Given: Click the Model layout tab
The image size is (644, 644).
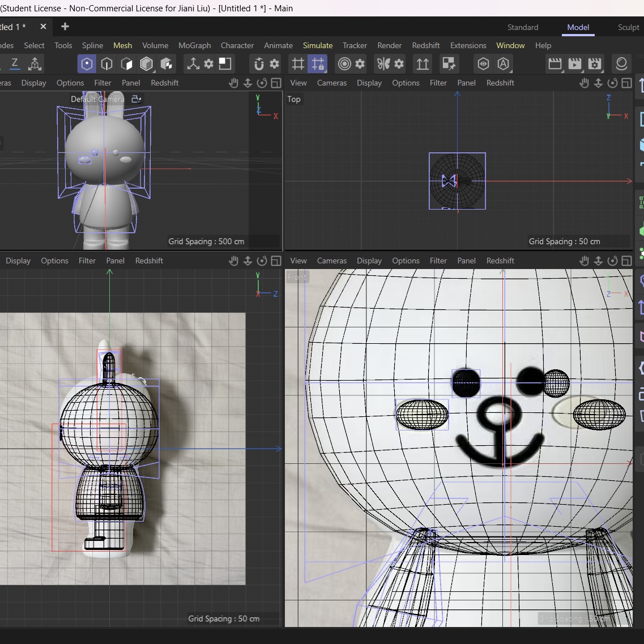Looking at the screenshot, I should coord(578,28).
